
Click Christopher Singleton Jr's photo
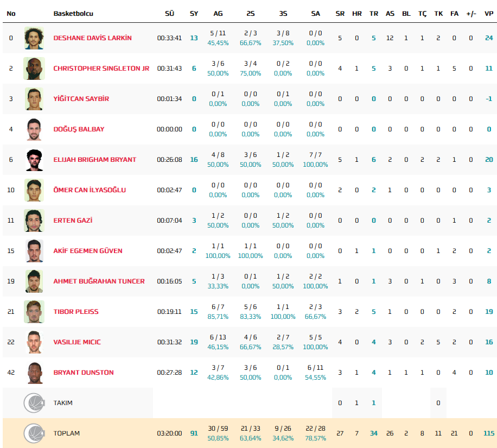click(34, 68)
